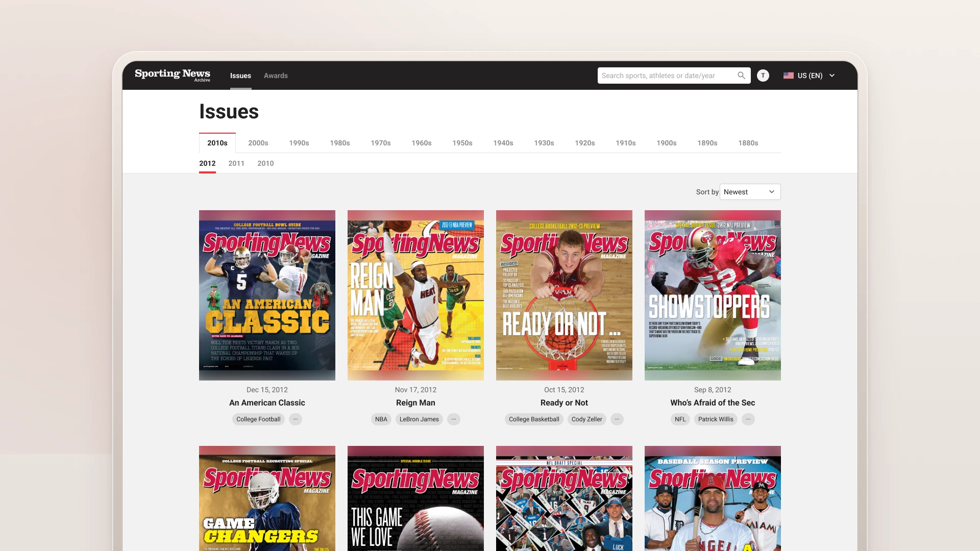This screenshot has height=551, width=980.
Task: Click the NFL tag
Action: pyautogui.click(x=680, y=419)
